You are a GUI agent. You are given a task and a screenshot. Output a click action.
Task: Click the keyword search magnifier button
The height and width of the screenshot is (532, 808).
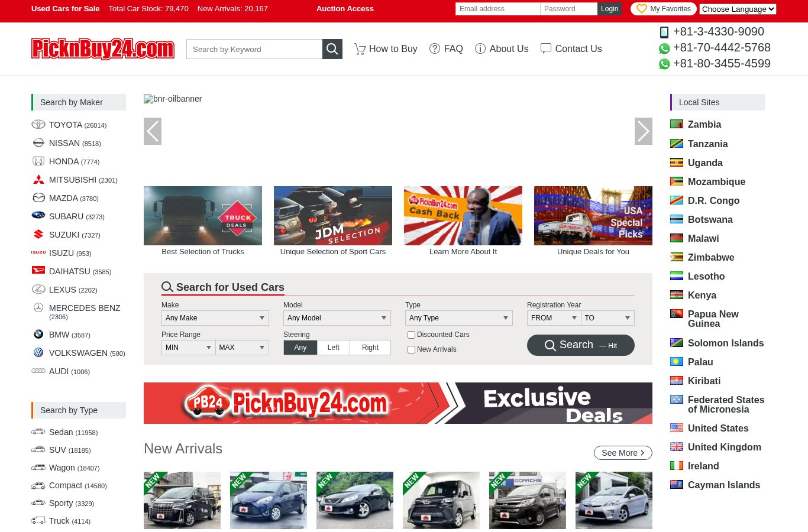[x=332, y=49]
